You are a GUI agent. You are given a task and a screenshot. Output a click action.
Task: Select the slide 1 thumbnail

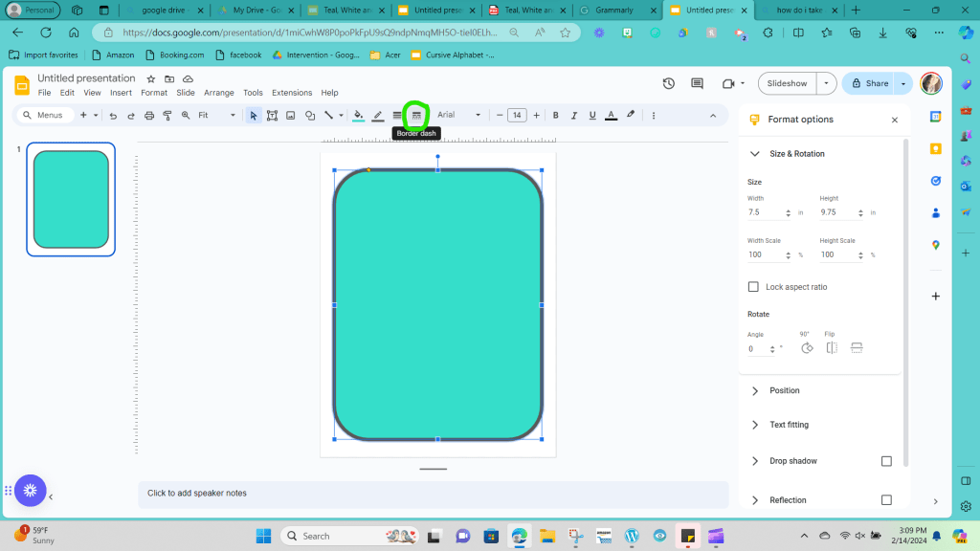coord(71,199)
